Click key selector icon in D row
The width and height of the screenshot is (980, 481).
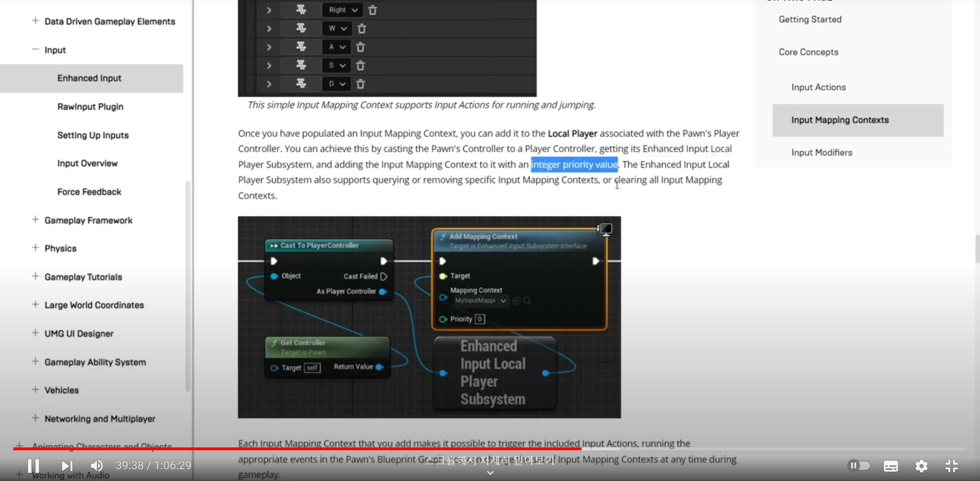[301, 83]
